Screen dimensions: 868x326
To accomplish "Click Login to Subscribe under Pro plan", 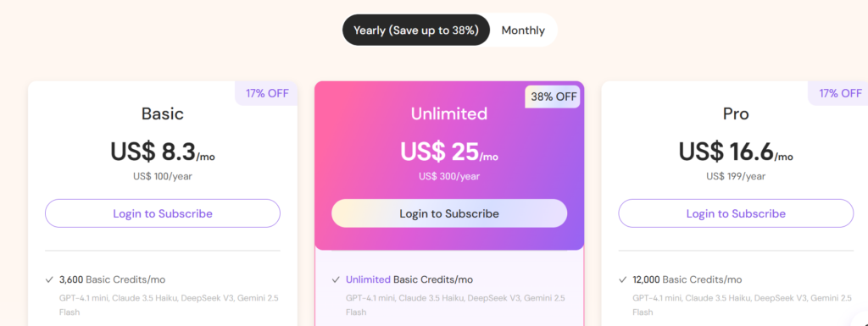I will 736,213.
